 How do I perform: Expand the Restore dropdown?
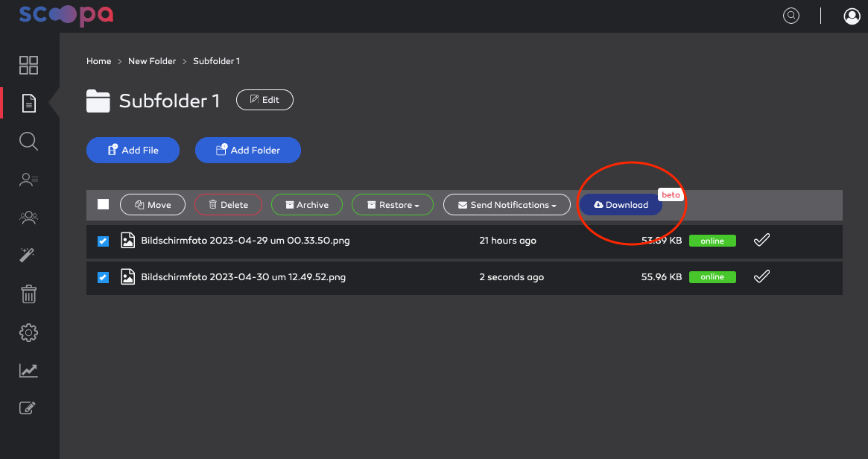(x=393, y=205)
